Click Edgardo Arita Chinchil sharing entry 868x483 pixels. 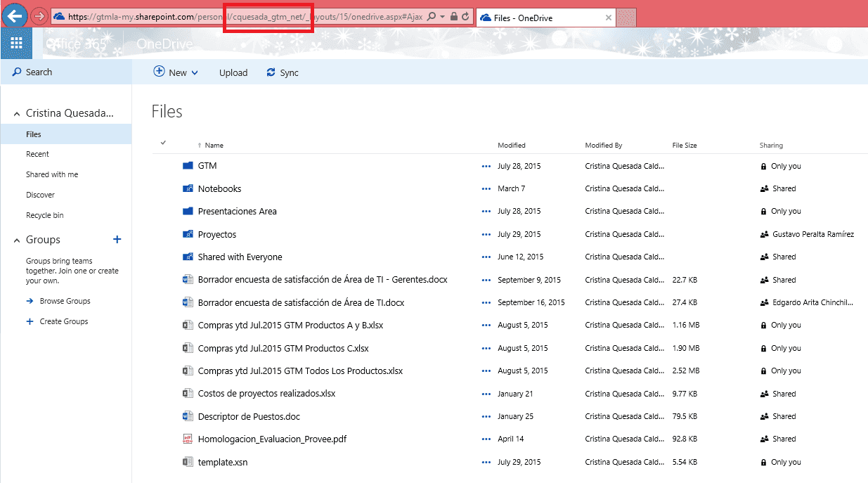click(813, 302)
